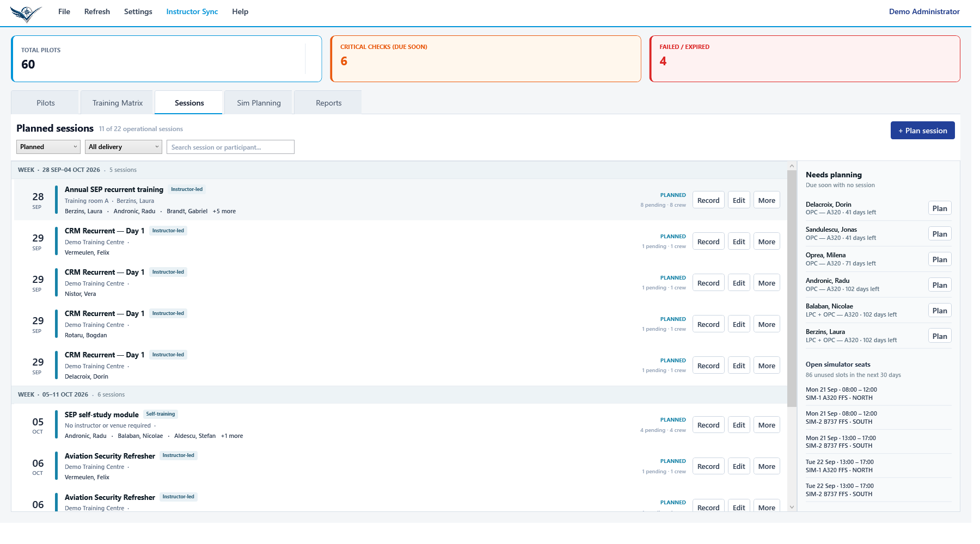Edit the Annual SEP recurrent training session
980x544 pixels.
pyautogui.click(x=739, y=200)
